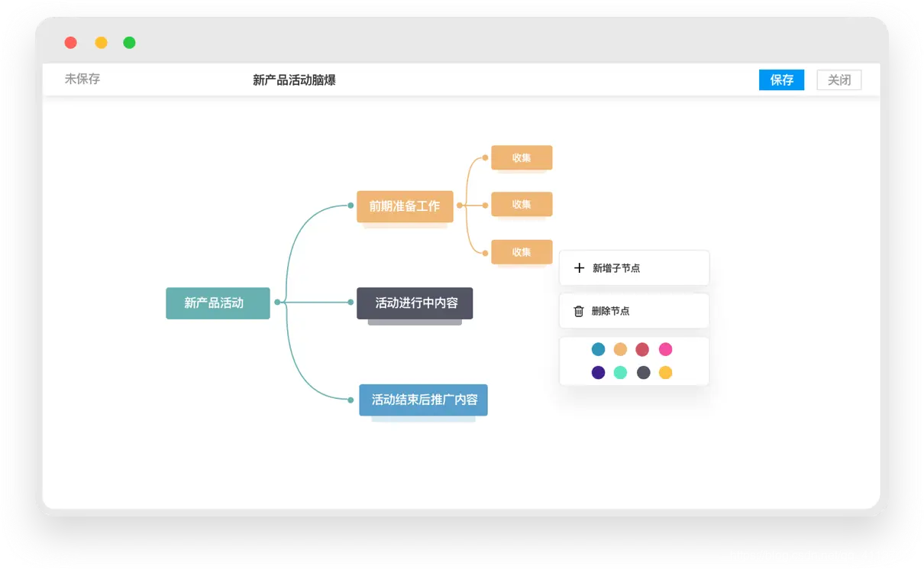
Task: Pick the light orange color swatch
Action: [x=620, y=349]
